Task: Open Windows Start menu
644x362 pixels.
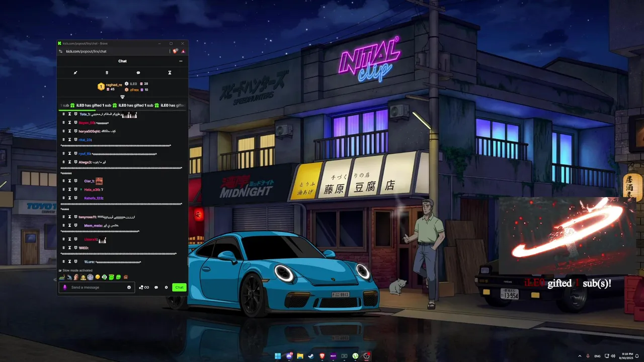Action: (x=278, y=356)
